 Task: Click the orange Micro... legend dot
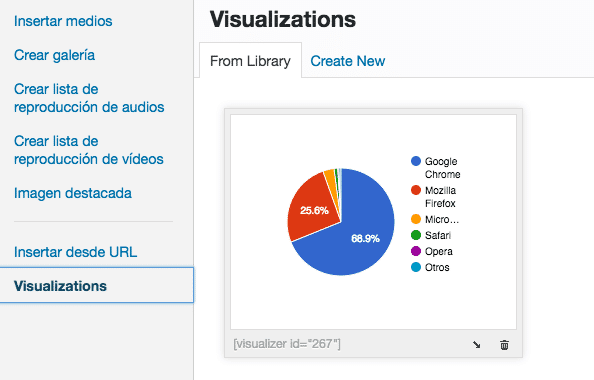coord(416,219)
